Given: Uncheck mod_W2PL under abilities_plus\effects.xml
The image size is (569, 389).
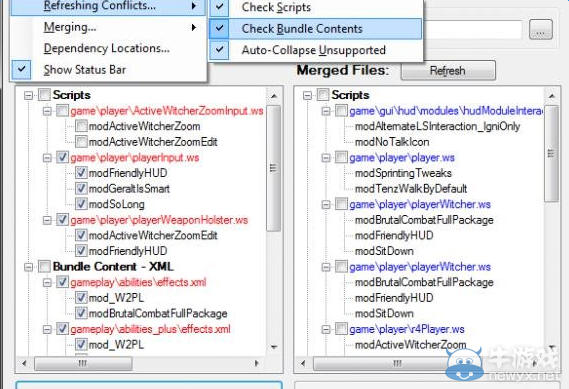Looking at the screenshot, I should (x=81, y=345).
